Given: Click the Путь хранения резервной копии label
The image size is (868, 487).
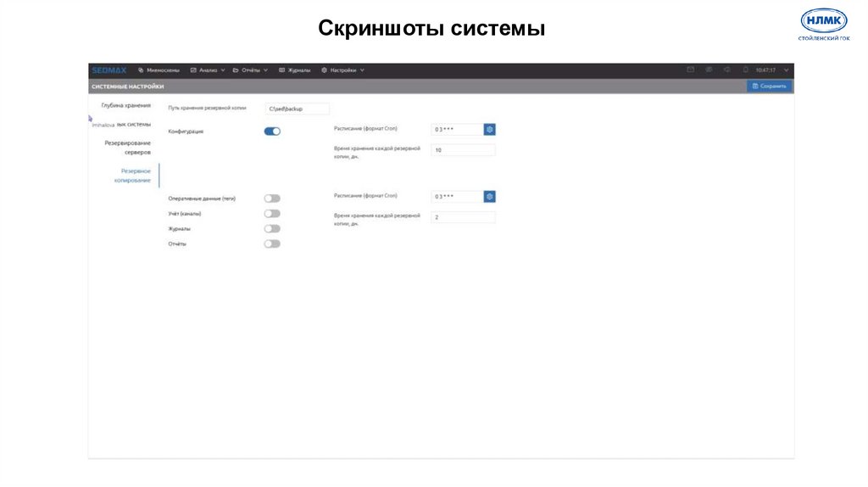Looking at the screenshot, I should pyautogui.click(x=207, y=108).
